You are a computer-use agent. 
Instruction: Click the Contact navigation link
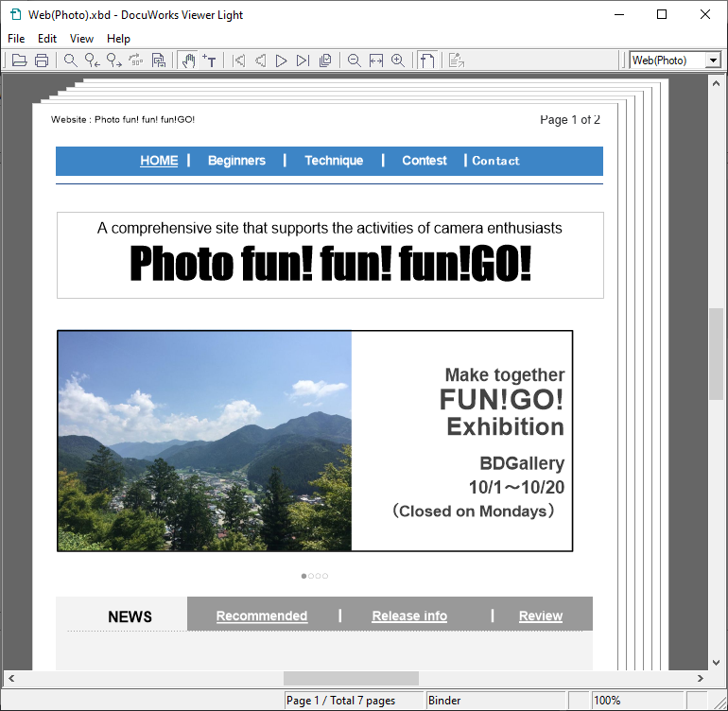[495, 161]
